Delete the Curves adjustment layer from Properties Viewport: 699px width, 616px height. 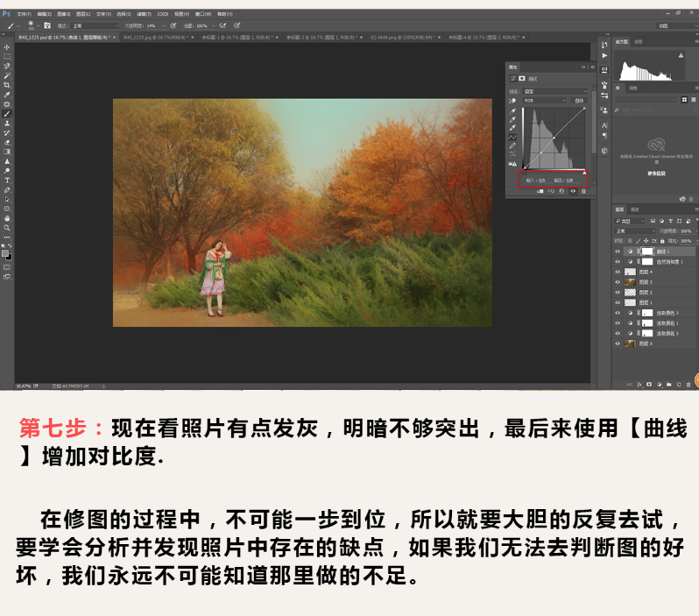point(583,191)
